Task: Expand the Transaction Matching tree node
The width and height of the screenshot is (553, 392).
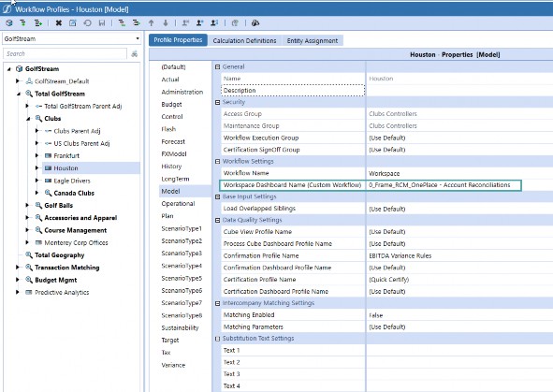Action: click(x=17, y=268)
